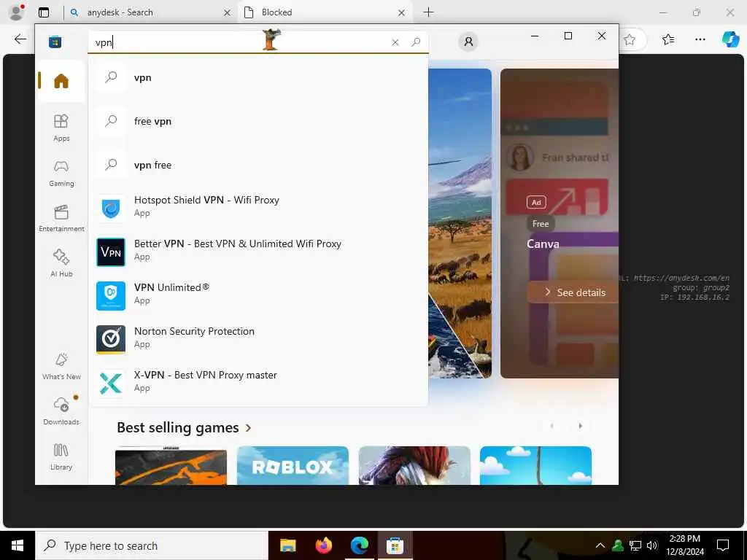Viewport: 747px width, 560px height.
Task: Show hidden system tray icons
Action: pyautogui.click(x=600, y=545)
